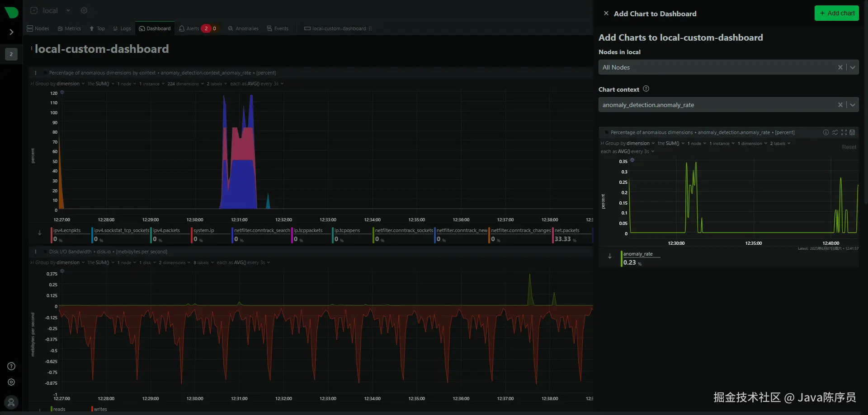The width and height of the screenshot is (868, 415).
Task: Click Reset on the preview chart
Action: (849, 147)
